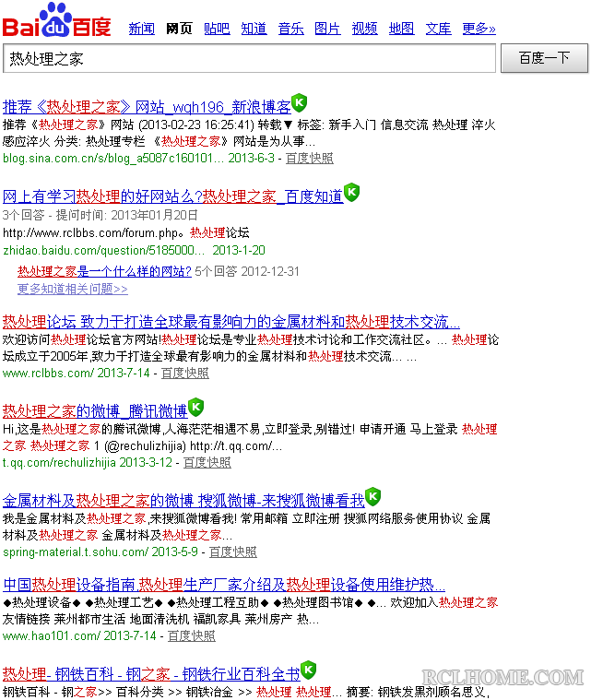Open result 推荐《热处理之家》网站 新浪博客

click(147, 107)
